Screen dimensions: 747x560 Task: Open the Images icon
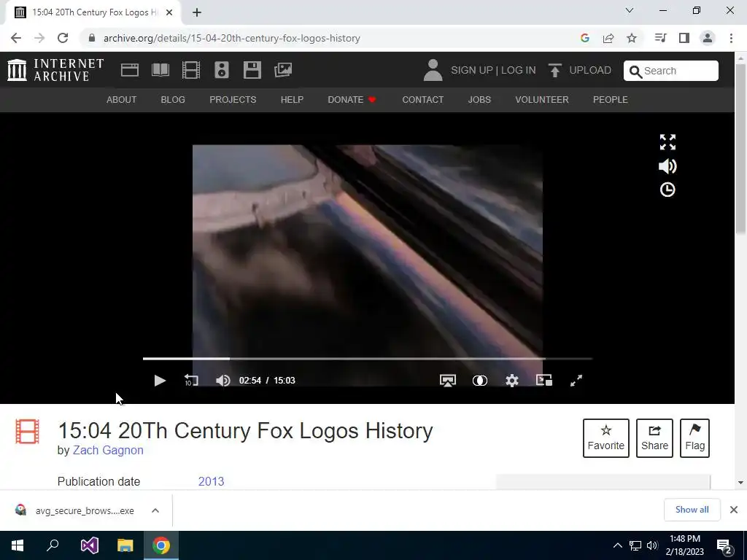(283, 70)
